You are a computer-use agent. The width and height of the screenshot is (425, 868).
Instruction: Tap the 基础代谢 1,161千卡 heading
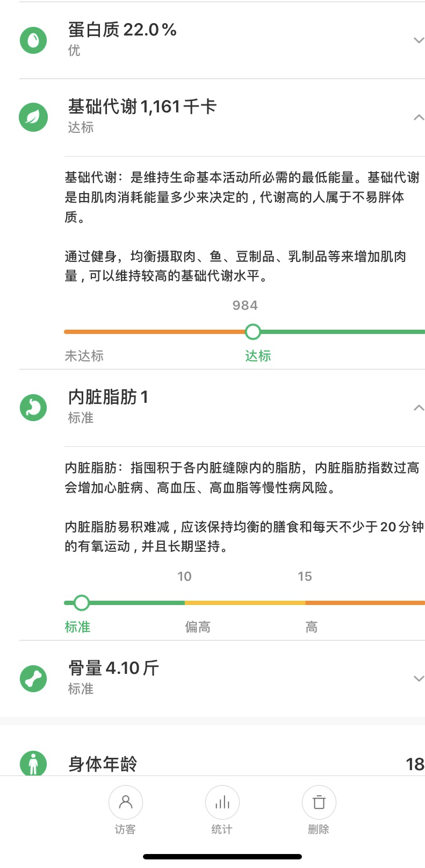coord(142,106)
